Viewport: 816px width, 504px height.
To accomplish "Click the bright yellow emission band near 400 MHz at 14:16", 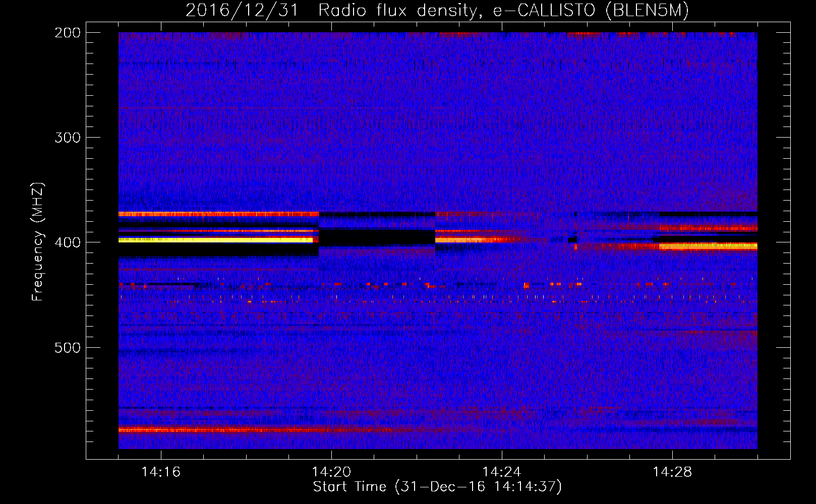I will click(x=216, y=240).
